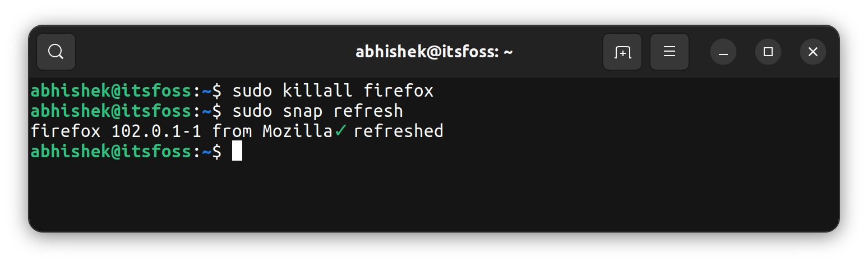Click the word refreshed in output

pyautogui.click(x=398, y=131)
